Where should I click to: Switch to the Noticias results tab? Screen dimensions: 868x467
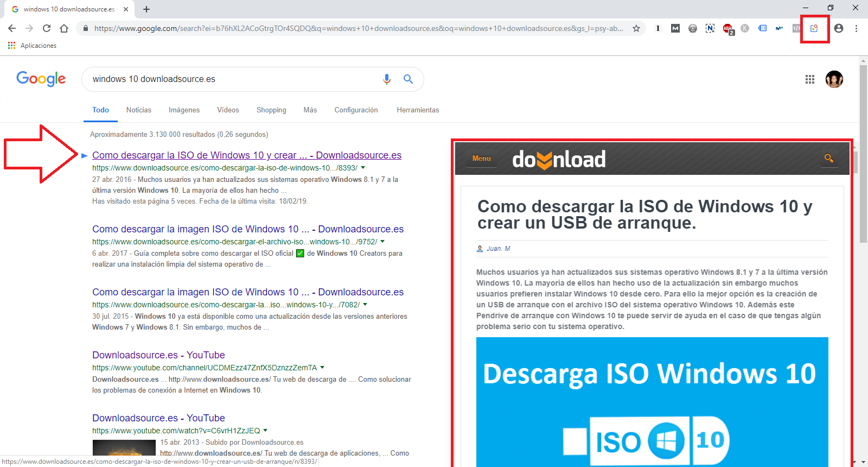(x=139, y=110)
